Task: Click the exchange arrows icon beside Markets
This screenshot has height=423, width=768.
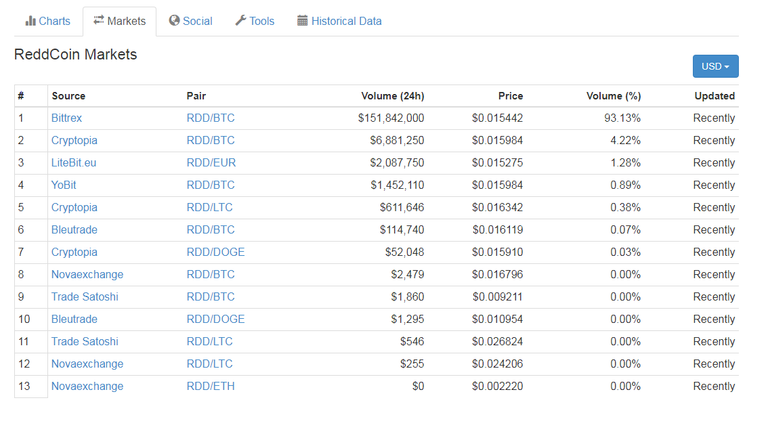Action: tap(99, 20)
